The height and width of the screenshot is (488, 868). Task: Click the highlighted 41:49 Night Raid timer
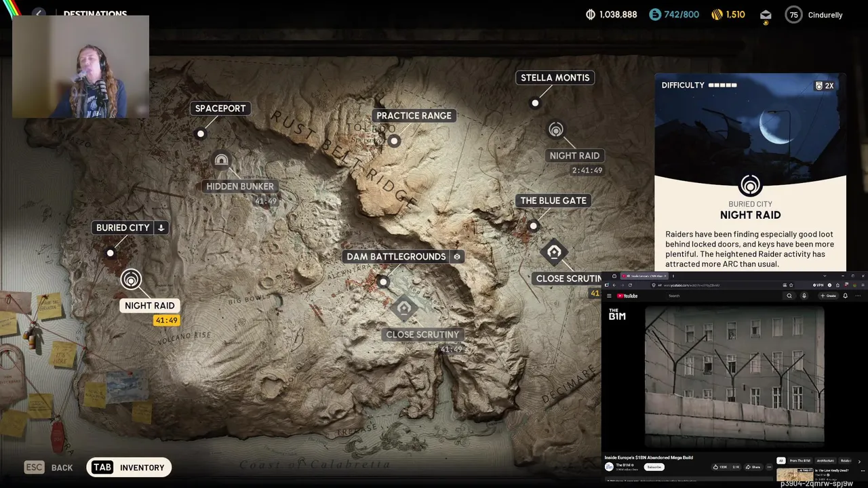click(166, 321)
